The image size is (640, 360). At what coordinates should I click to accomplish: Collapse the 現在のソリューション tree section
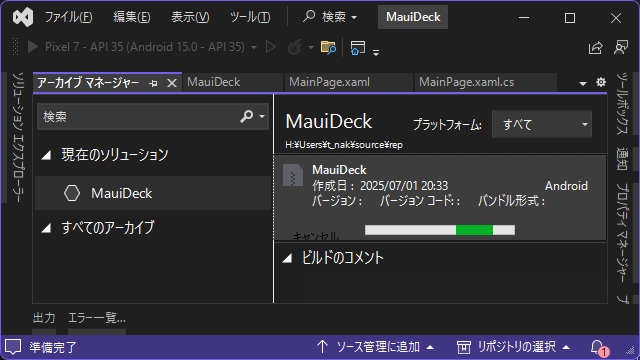pos(46,155)
